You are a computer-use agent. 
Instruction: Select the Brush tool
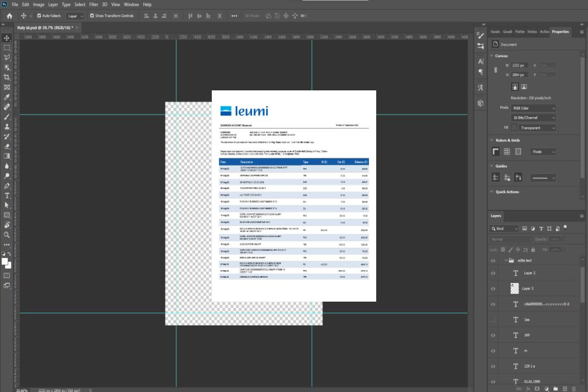[x=7, y=117]
